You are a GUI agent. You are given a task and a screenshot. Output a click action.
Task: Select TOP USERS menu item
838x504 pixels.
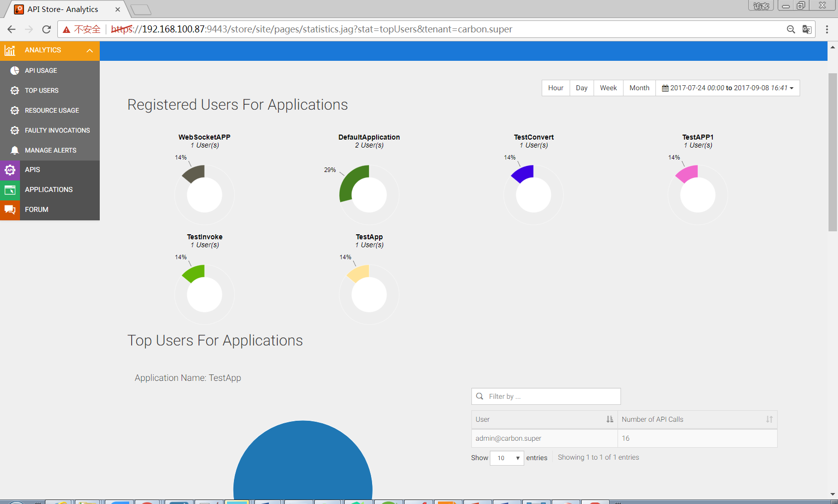point(42,90)
